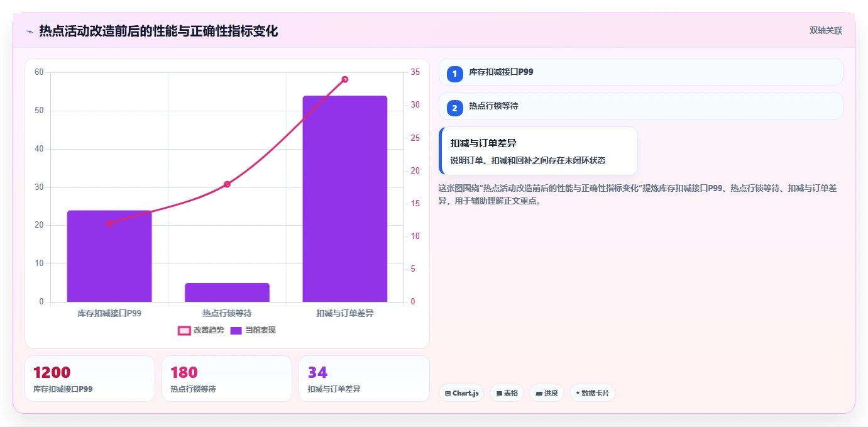Click the lightning icon beside the title
The width and height of the screenshot is (868, 427).
coord(30,31)
